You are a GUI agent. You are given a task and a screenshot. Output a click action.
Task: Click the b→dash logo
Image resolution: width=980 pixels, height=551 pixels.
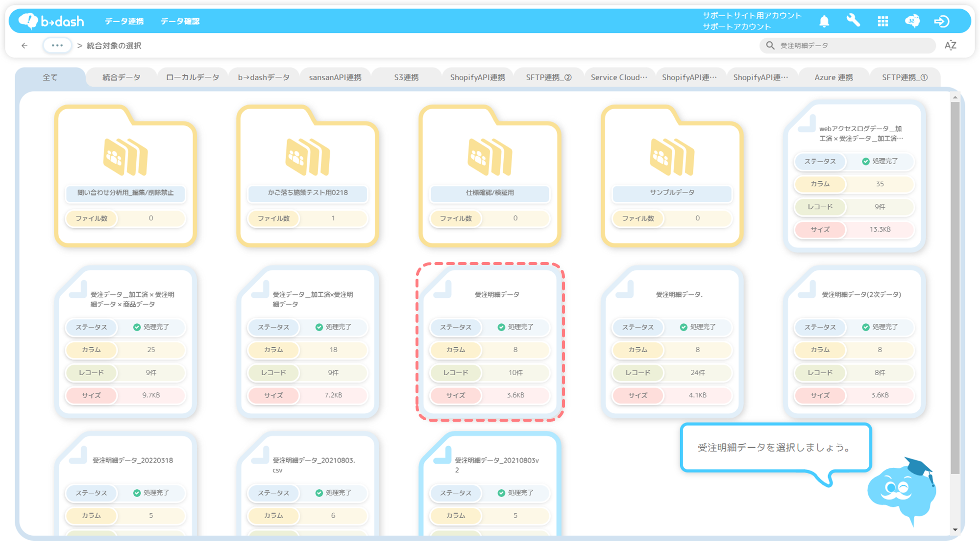coord(51,21)
